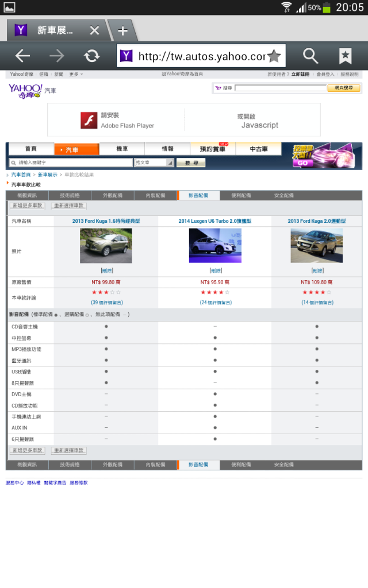Click the 網頁搜尋 button

[x=344, y=88]
